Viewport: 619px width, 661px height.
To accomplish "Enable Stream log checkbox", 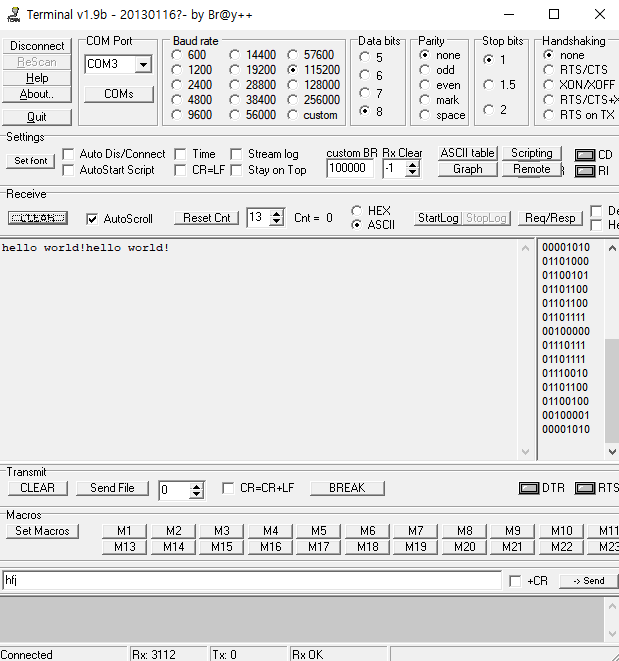I will tap(236, 154).
